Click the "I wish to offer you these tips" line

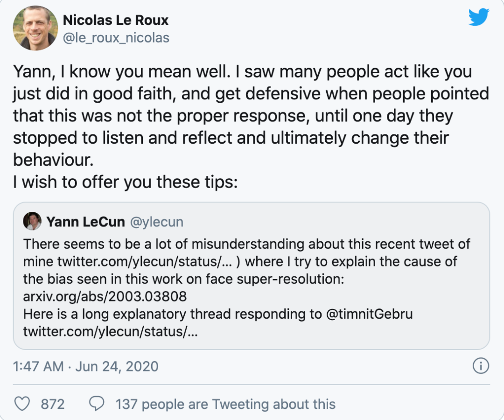tap(126, 182)
